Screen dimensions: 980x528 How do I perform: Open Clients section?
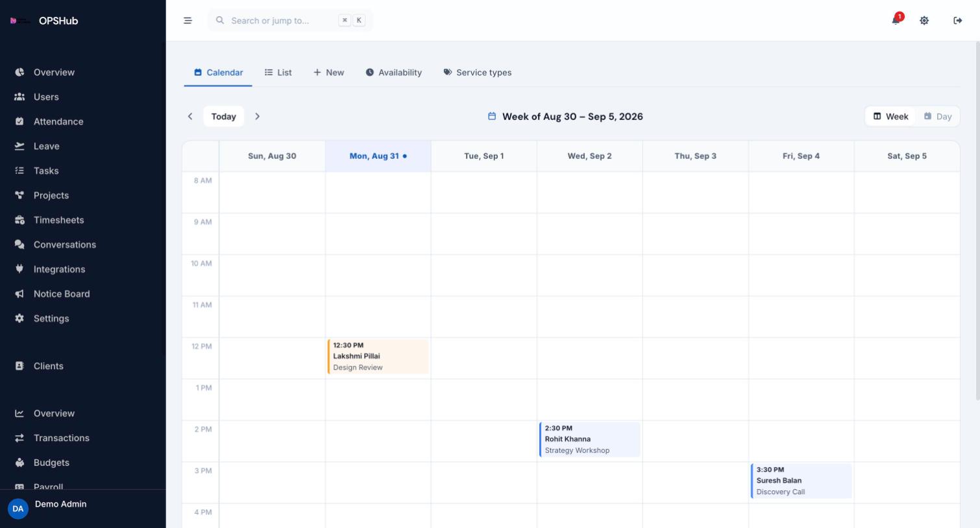83,366
